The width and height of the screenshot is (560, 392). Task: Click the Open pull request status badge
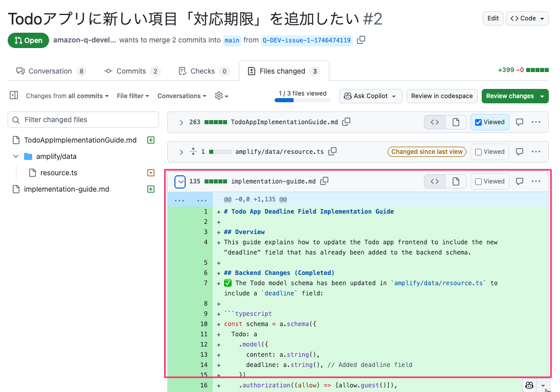tap(28, 40)
